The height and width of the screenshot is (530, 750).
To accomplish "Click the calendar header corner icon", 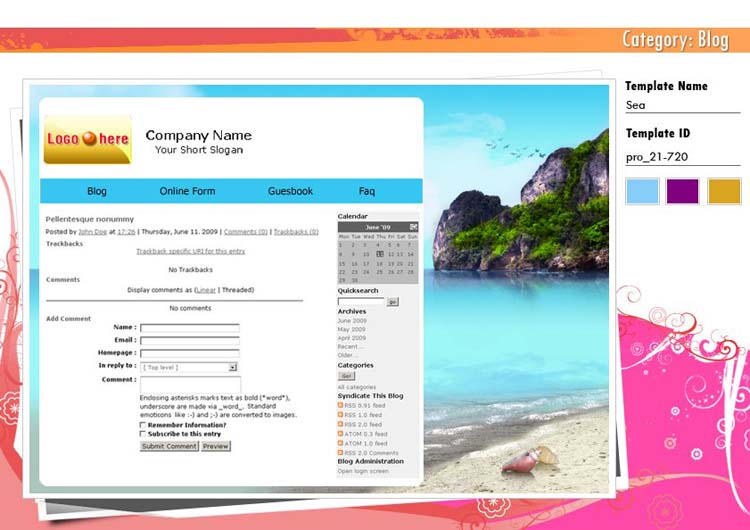I will tap(414, 227).
